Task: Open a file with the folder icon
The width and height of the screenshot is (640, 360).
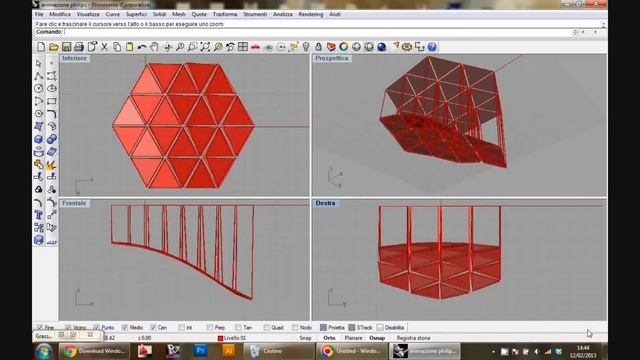Action: pyautogui.click(x=53, y=47)
